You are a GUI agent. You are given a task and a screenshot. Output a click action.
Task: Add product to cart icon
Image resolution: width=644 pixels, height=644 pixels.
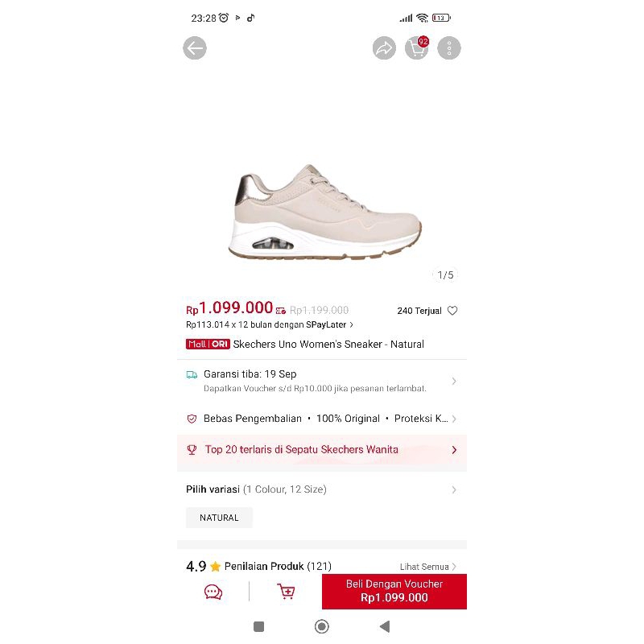286,592
